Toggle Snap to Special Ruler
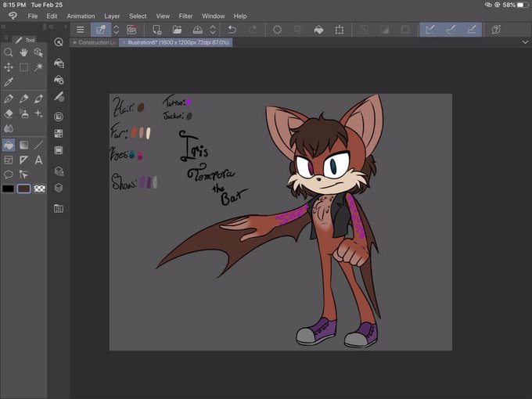The image size is (532, 399). click(x=451, y=30)
